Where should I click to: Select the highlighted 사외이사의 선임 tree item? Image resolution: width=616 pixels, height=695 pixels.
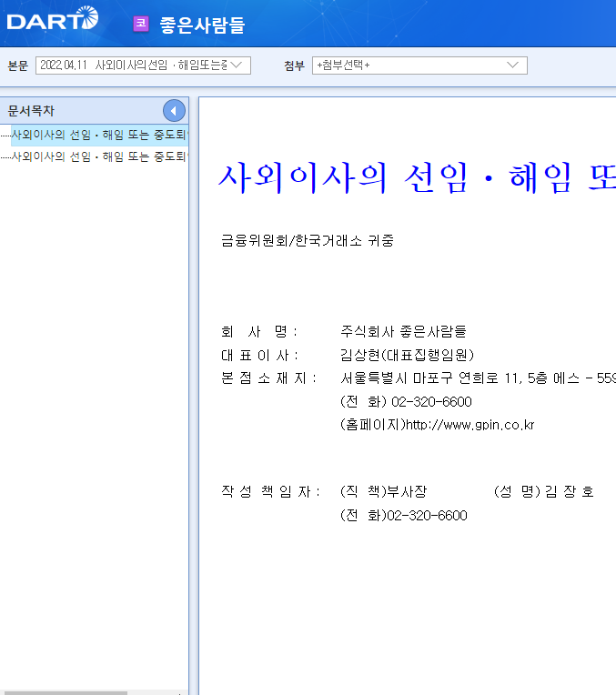click(x=99, y=135)
